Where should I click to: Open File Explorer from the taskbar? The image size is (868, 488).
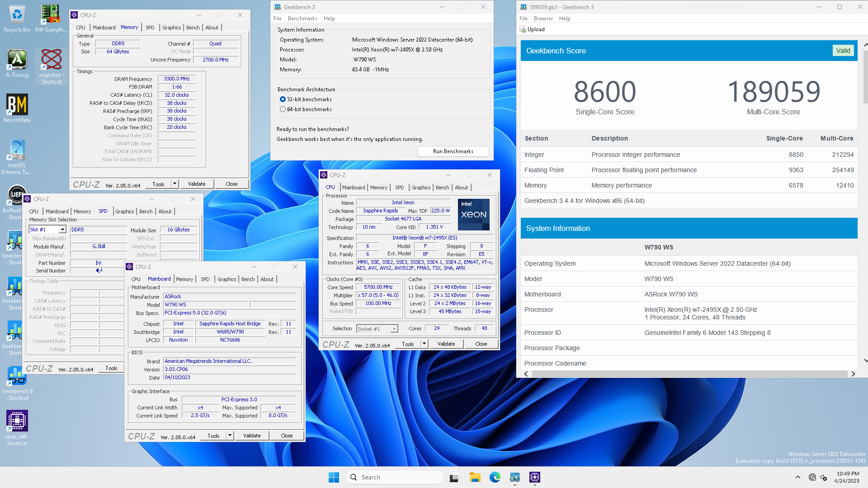[x=475, y=477]
